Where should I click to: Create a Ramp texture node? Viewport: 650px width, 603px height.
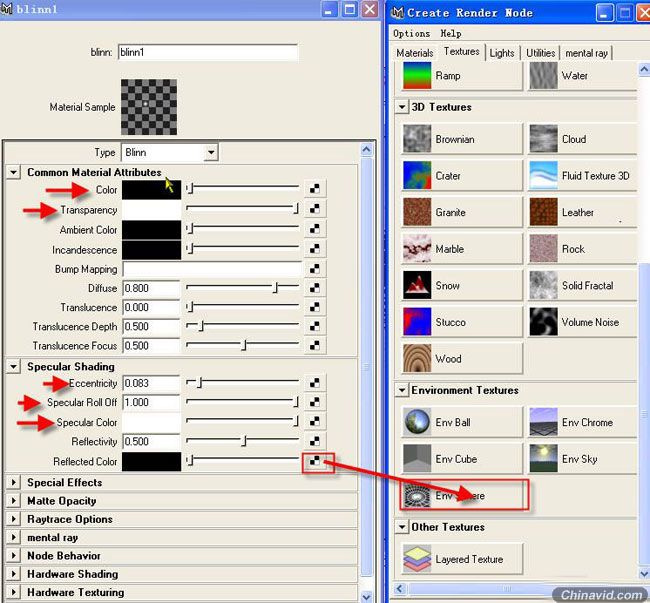click(x=462, y=76)
